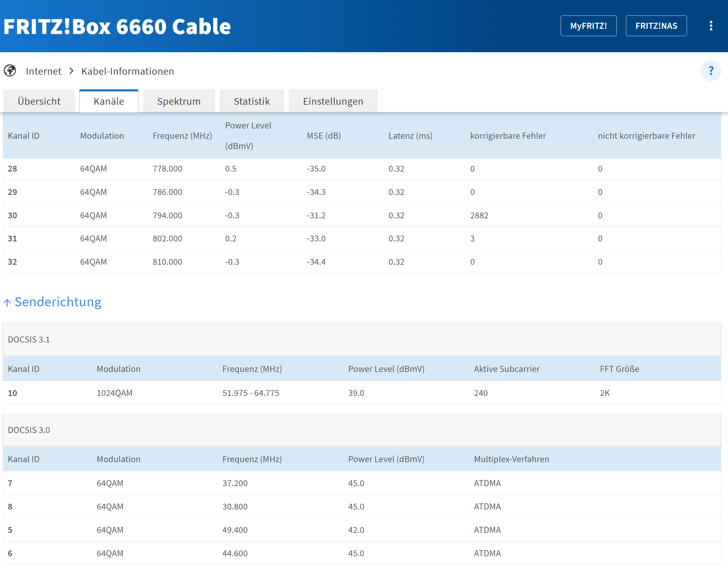The width and height of the screenshot is (728, 569).
Task: Click MSE value -34.4
Action: [x=316, y=262]
